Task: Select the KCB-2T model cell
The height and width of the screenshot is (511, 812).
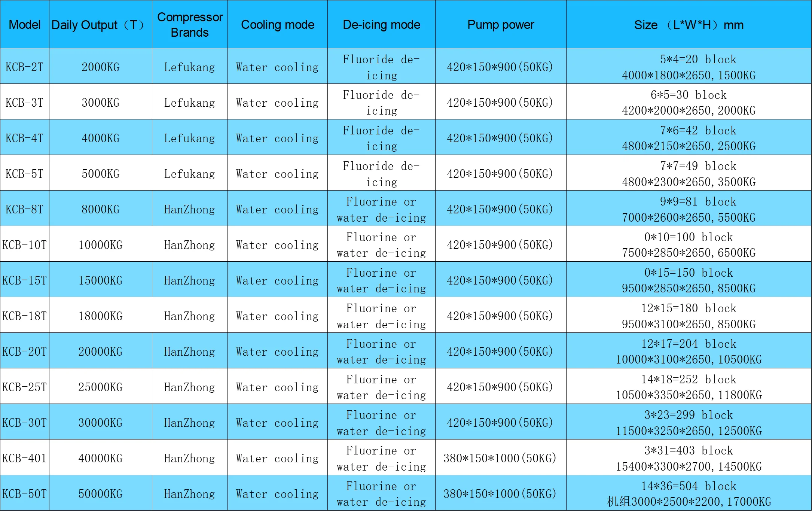Action: [24, 67]
